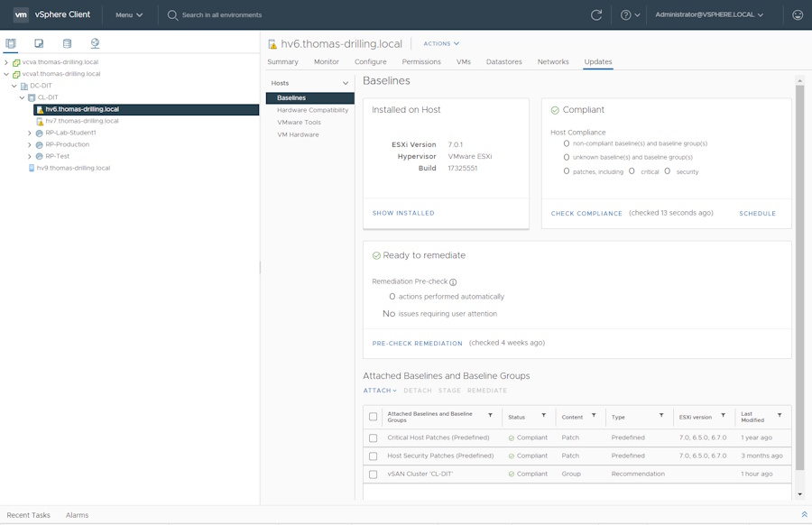Viewport: 812px width, 525px height.
Task: Click SHOW INSTALLED link
Action: (403, 213)
